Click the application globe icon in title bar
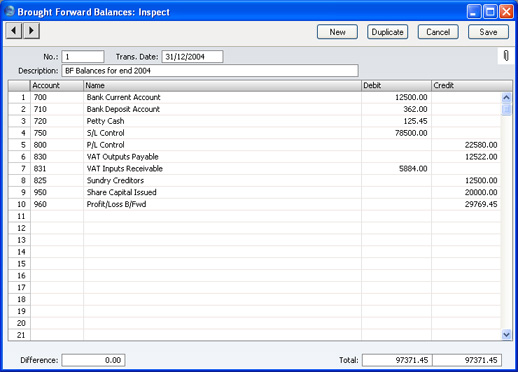The image size is (518, 372). [x=9, y=12]
